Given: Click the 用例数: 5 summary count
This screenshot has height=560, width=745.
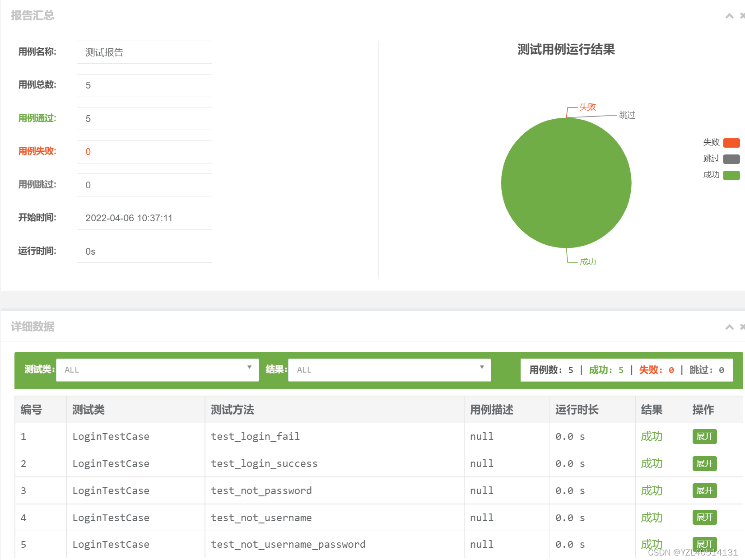Looking at the screenshot, I should 551,370.
